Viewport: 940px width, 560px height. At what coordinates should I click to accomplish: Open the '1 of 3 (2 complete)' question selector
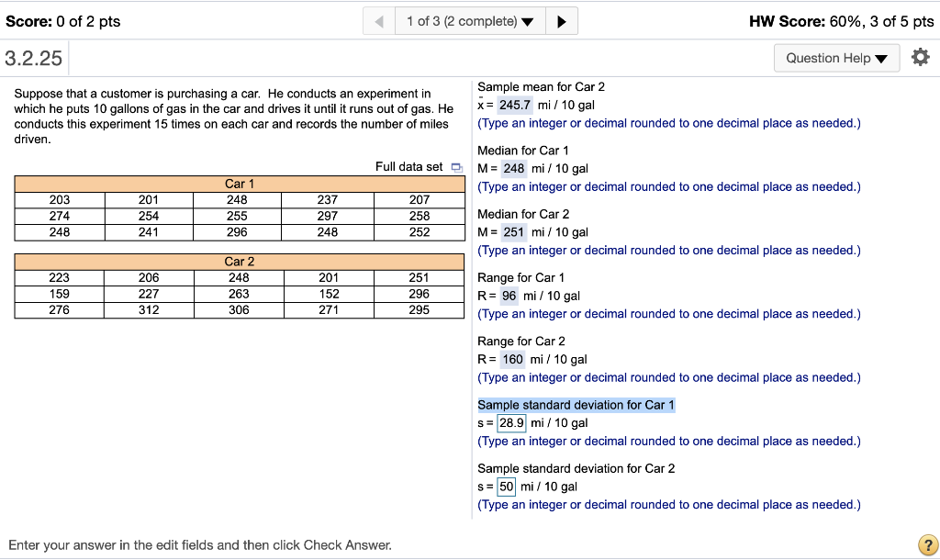(470, 22)
